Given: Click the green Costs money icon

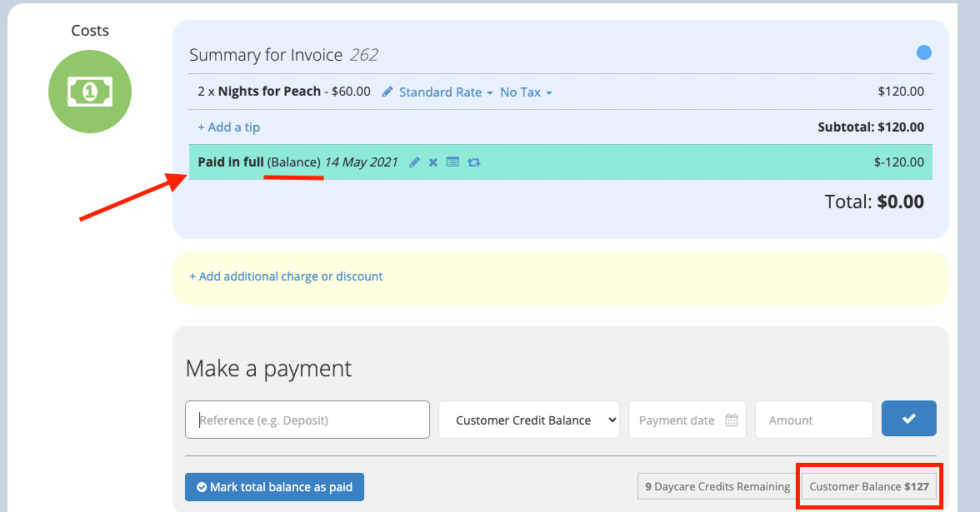Looking at the screenshot, I should (x=90, y=92).
